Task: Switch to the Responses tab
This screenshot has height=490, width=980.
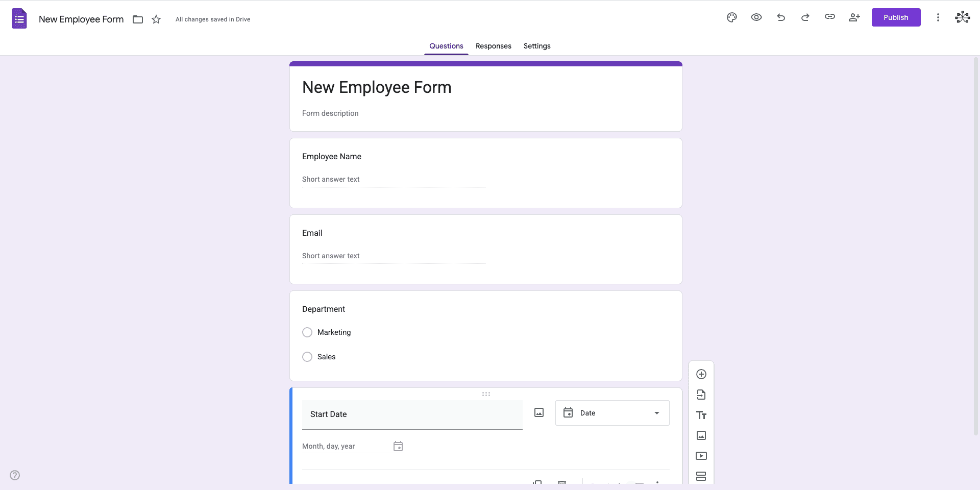Action: tap(493, 46)
